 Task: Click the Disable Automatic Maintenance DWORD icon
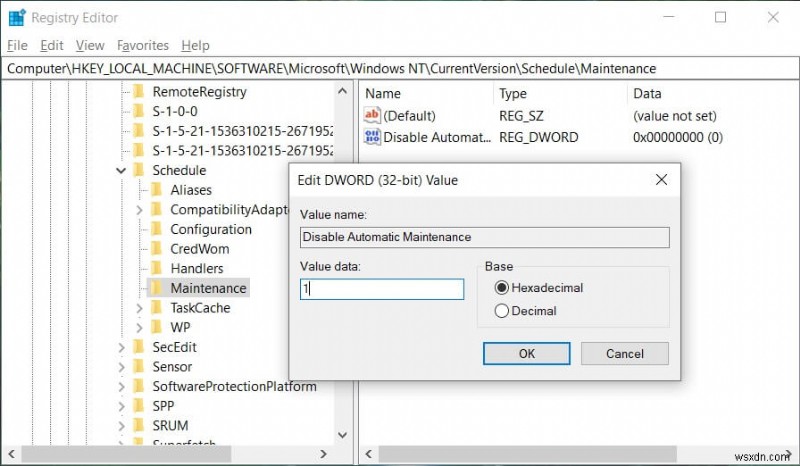(372, 137)
